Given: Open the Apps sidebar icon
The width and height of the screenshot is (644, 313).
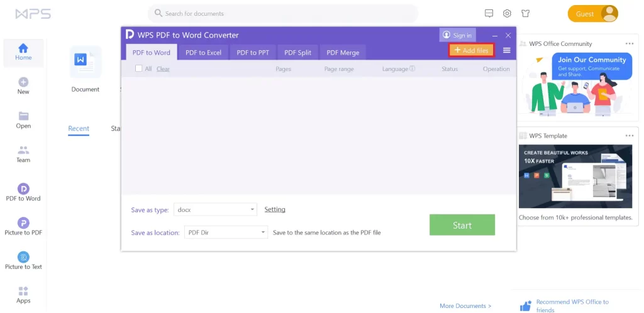Looking at the screenshot, I should 23,294.
